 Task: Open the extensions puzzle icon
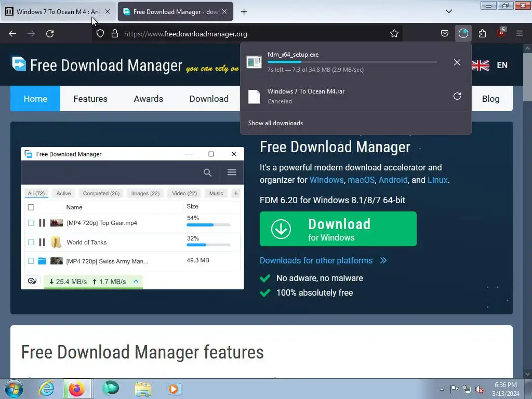click(x=482, y=34)
